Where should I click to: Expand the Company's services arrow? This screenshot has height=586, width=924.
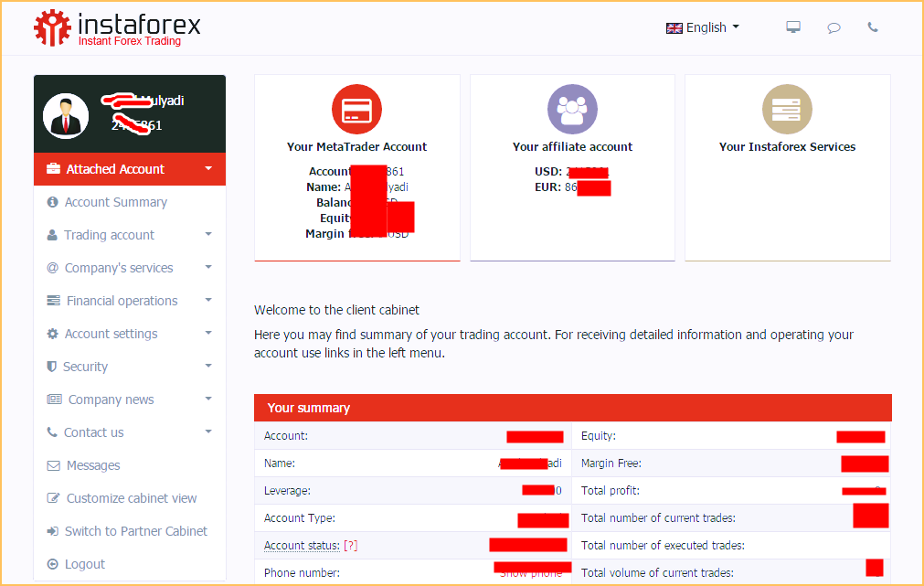click(x=208, y=267)
